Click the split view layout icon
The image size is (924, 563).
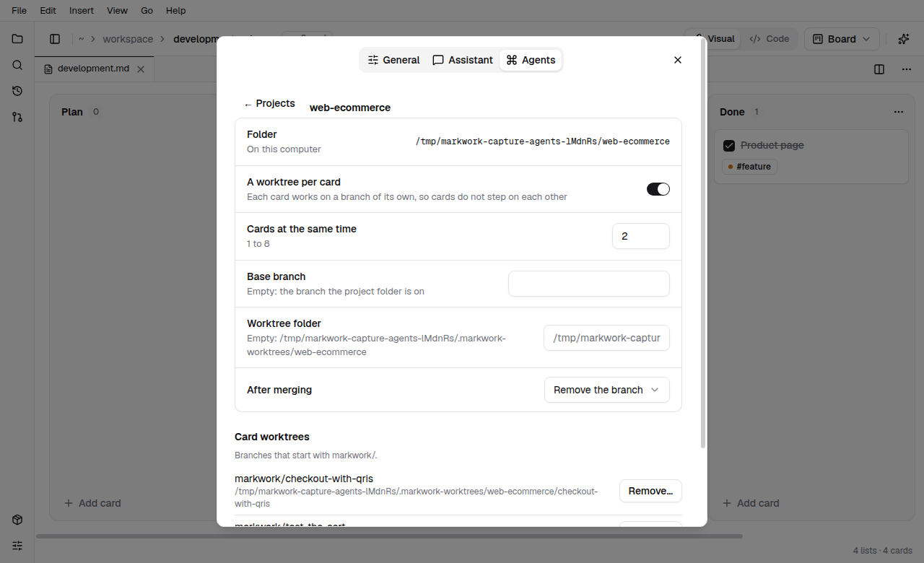tap(879, 69)
